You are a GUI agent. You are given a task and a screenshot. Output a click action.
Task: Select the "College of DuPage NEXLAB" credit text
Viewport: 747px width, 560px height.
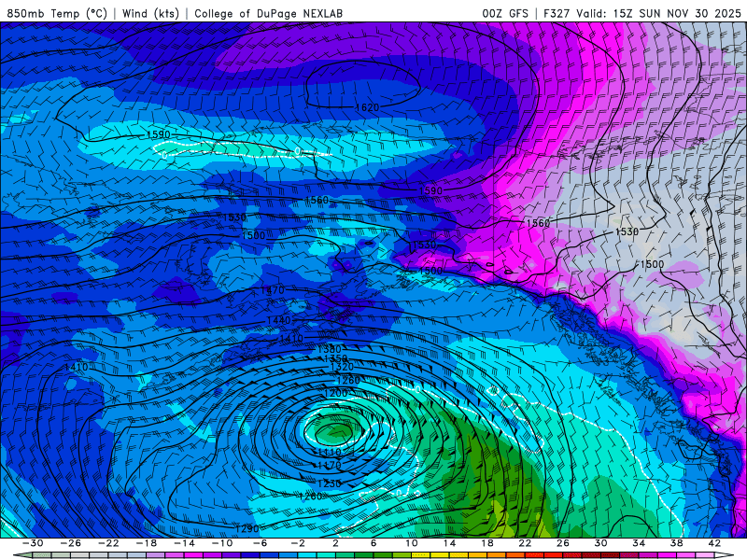[268, 13]
